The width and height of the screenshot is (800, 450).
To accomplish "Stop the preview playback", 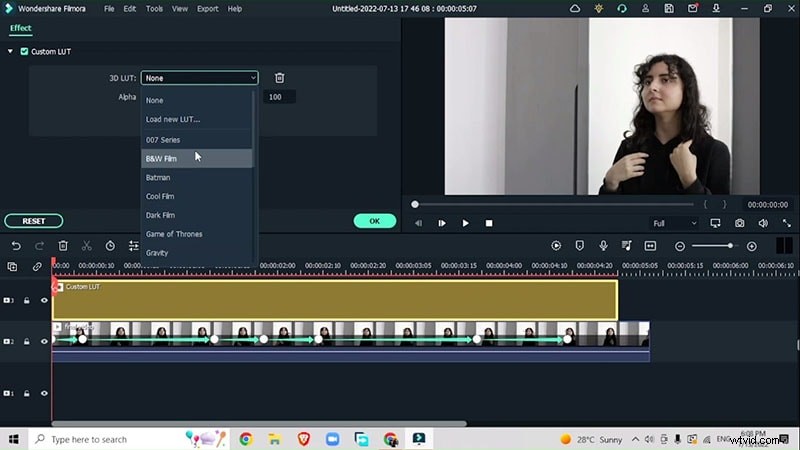I will coord(489,223).
